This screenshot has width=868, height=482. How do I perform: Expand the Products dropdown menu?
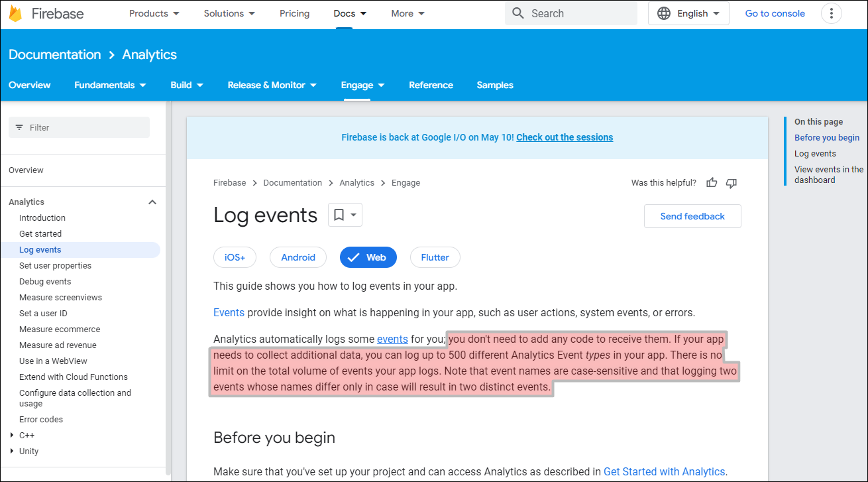(x=154, y=13)
